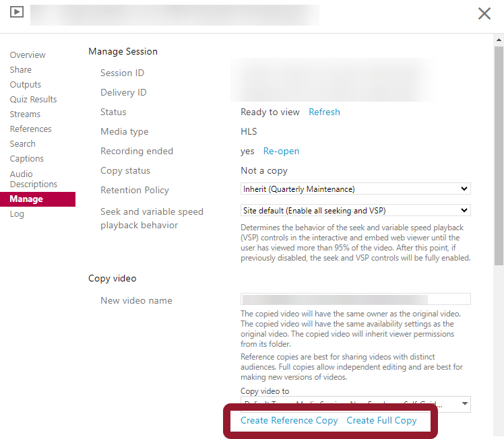Click the video play icon in header
The height and width of the screenshot is (439, 504).
[18, 12]
